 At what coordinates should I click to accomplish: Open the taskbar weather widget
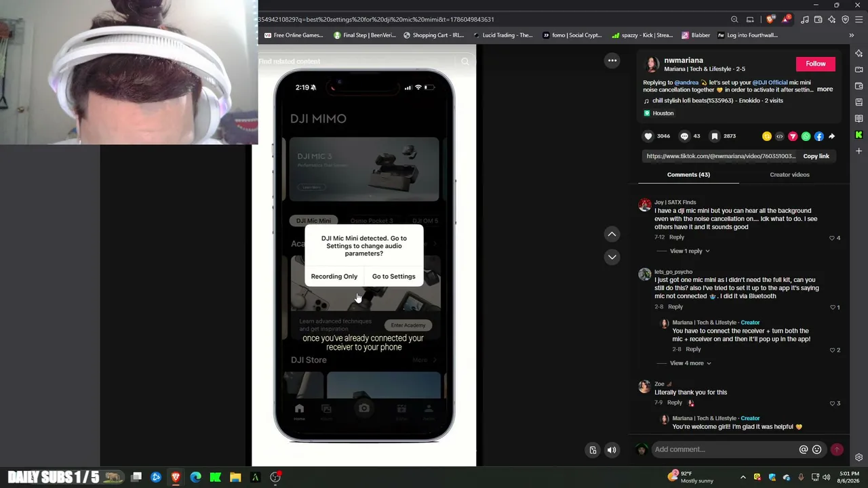[x=690, y=477]
